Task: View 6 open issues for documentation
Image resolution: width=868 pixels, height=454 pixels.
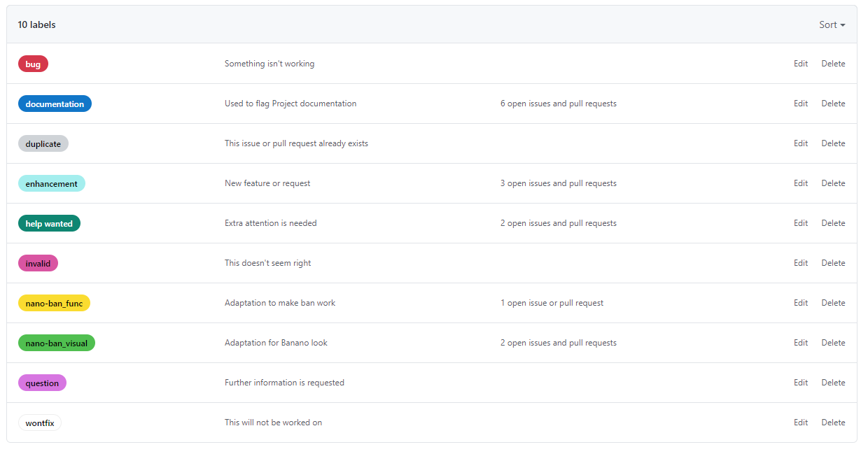Action: pos(558,104)
